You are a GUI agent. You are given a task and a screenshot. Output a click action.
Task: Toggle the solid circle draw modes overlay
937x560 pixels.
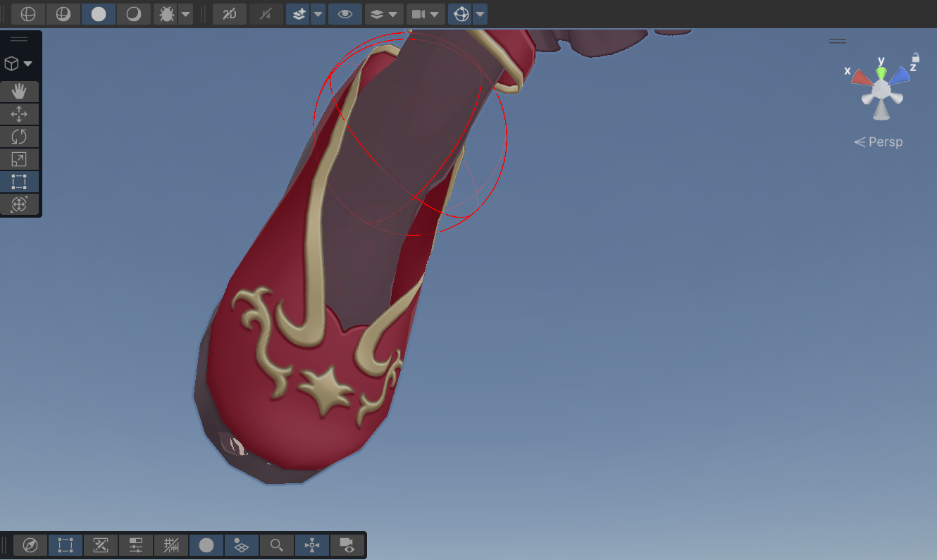[206, 545]
